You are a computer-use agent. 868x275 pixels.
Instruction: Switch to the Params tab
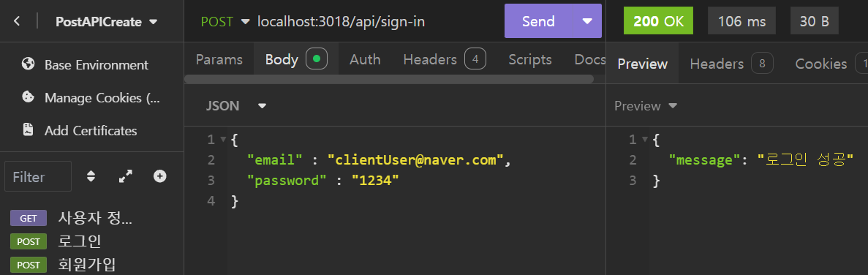219,60
